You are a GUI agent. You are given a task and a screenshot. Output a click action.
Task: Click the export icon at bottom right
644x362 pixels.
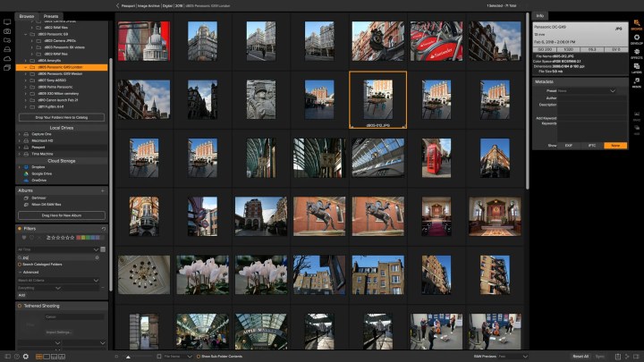[618, 357]
